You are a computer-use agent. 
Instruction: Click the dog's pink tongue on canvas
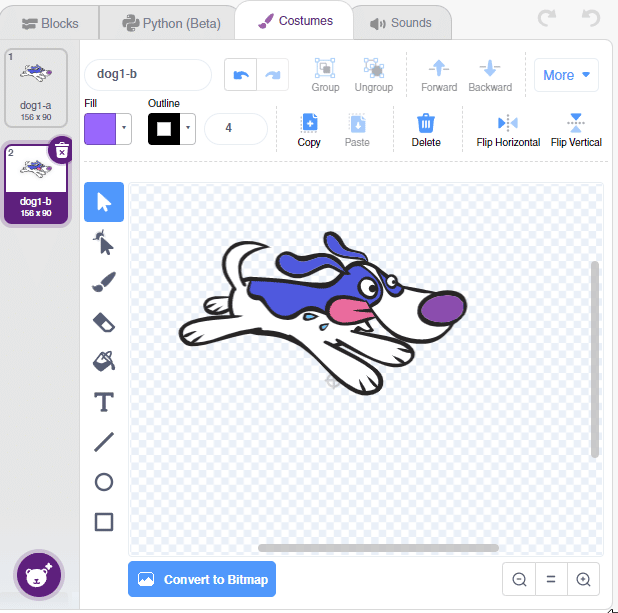coord(351,311)
